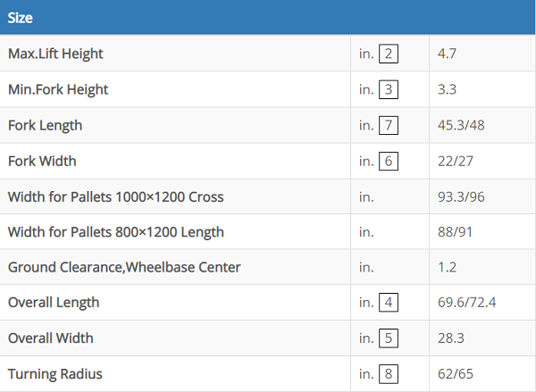
Task: Click the boxed number 6 reference badge
Action: click(389, 162)
